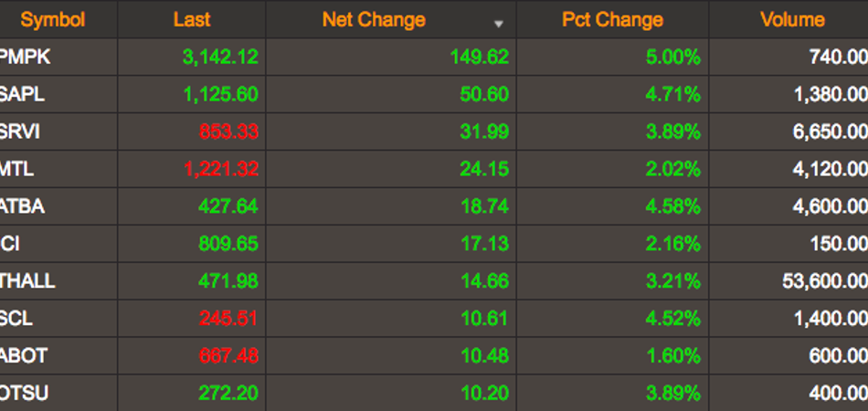Click the Volume column header
Image resolution: width=868 pixels, height=411 pixels.
[792, 20]
